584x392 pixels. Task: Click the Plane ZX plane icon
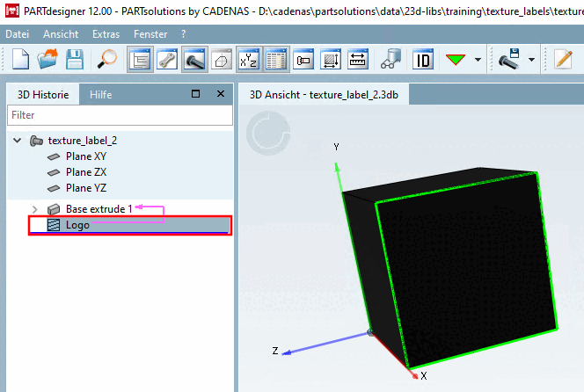click(54, 172)
